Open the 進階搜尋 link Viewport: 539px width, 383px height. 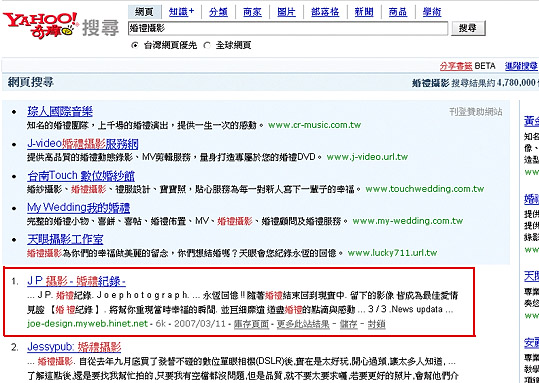coord(521,66)
